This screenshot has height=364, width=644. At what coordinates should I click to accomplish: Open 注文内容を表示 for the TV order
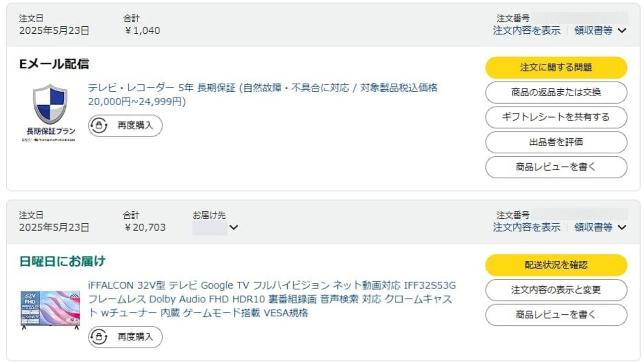527,227
